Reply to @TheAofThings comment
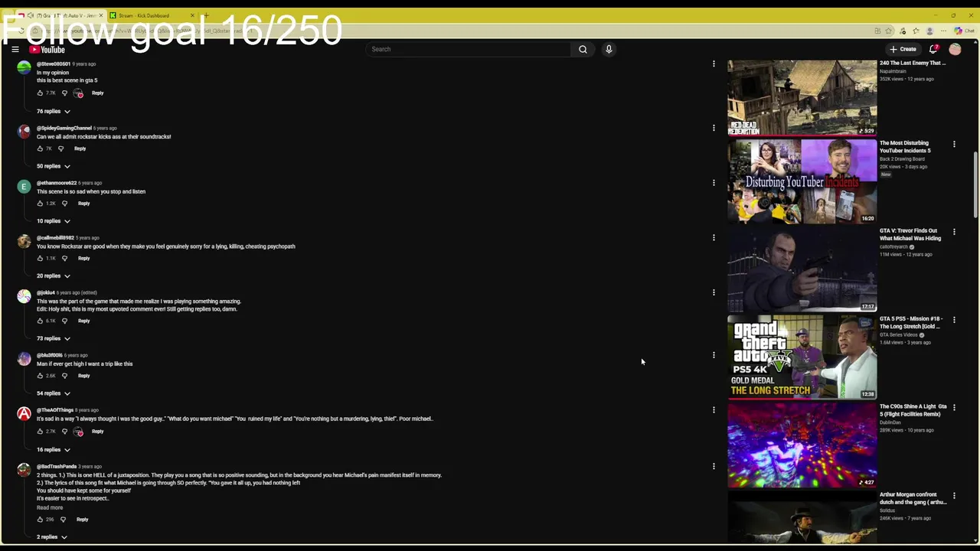The height and width of the screenshot is (551, 980). 97,432
